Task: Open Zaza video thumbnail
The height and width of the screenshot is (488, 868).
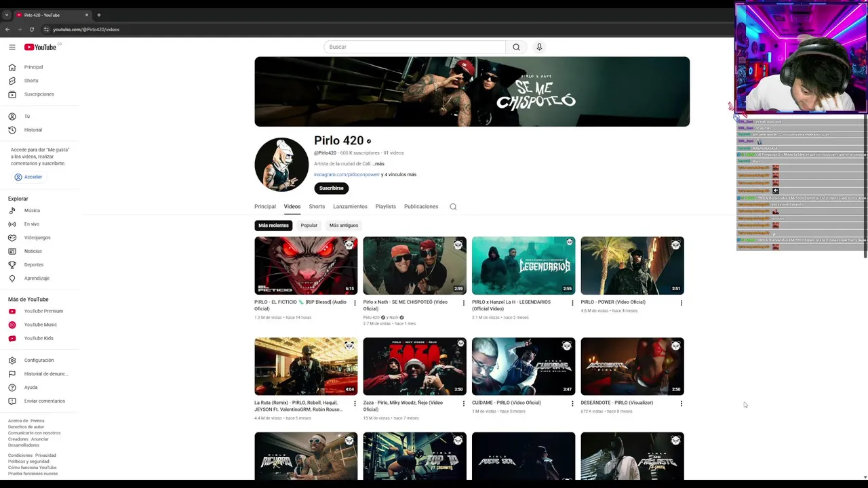Action: click(x=414, y=366)
